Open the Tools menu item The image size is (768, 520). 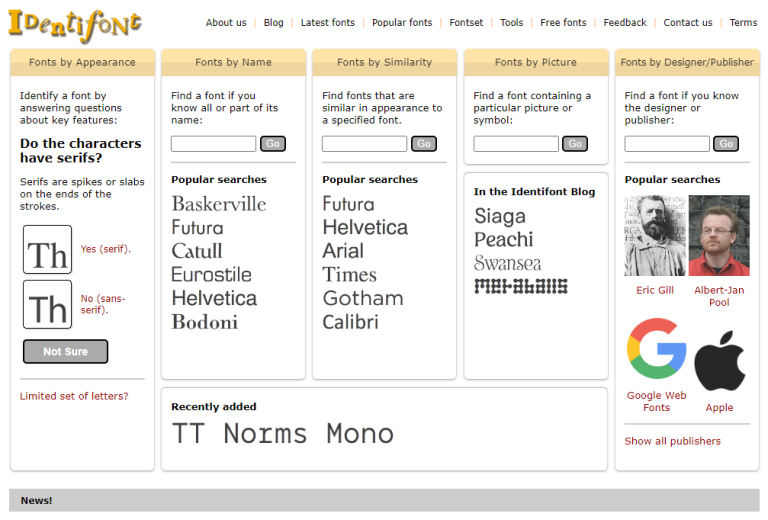[x=511, y=23]
